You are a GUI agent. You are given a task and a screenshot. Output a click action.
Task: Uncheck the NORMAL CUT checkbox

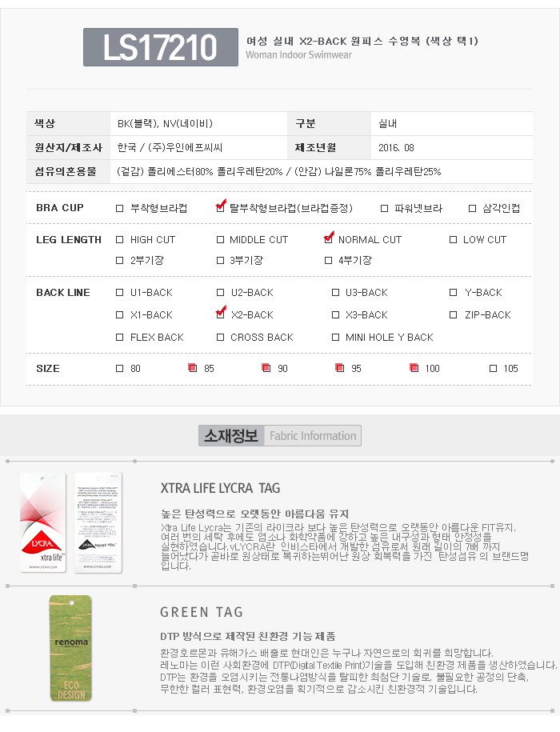(x=329, y=239)
